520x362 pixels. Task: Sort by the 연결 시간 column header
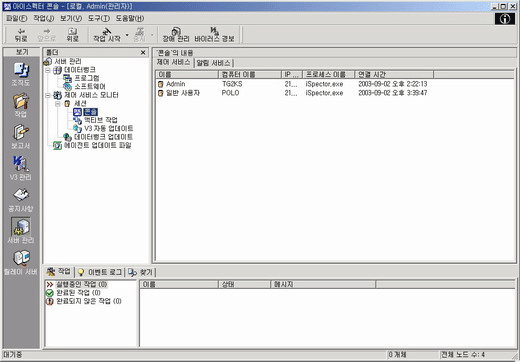pyautogui.click(x=394, y=74)
